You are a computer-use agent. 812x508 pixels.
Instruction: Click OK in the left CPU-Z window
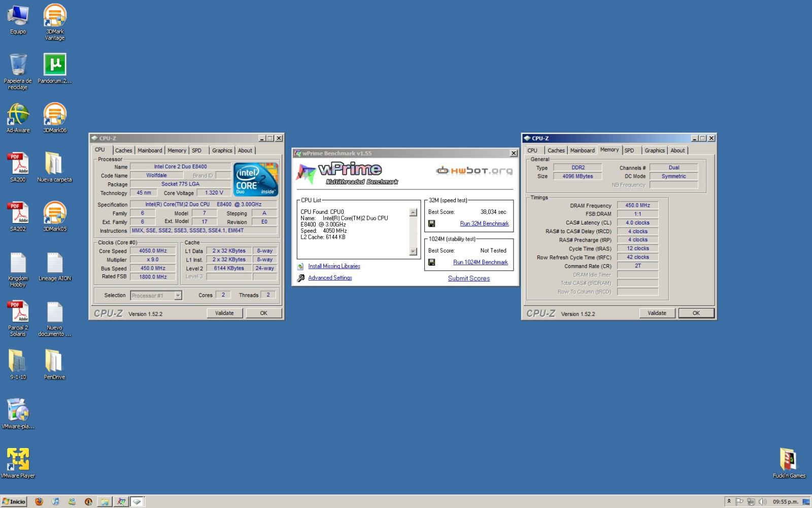(264, 313)
